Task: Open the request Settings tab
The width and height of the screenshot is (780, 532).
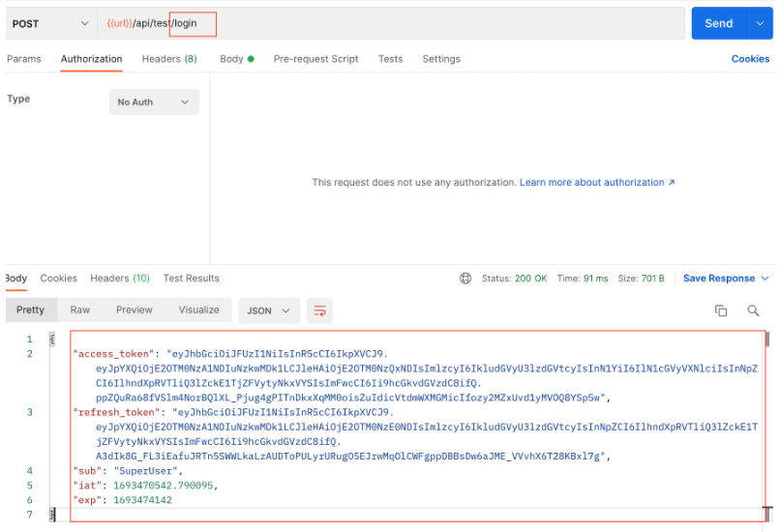Action: 441,59
